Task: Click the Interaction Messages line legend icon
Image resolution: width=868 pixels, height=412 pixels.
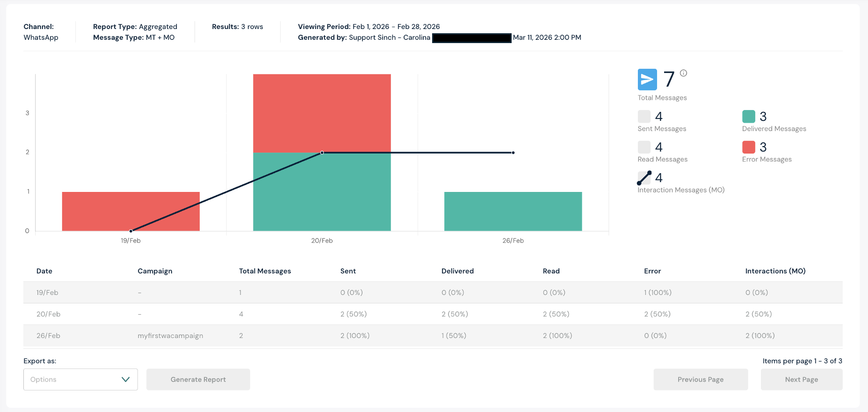Action: [644, 178]
